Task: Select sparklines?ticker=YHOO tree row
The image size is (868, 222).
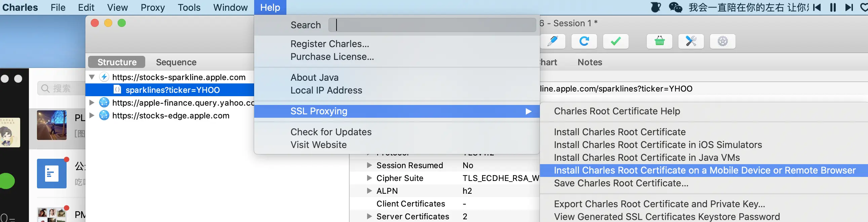Action: click(170, 90)
